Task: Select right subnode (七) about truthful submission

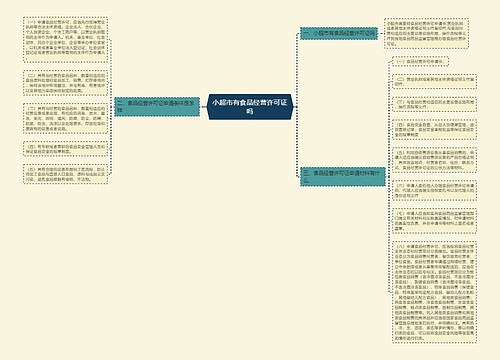Action: (x=434, y=221)
